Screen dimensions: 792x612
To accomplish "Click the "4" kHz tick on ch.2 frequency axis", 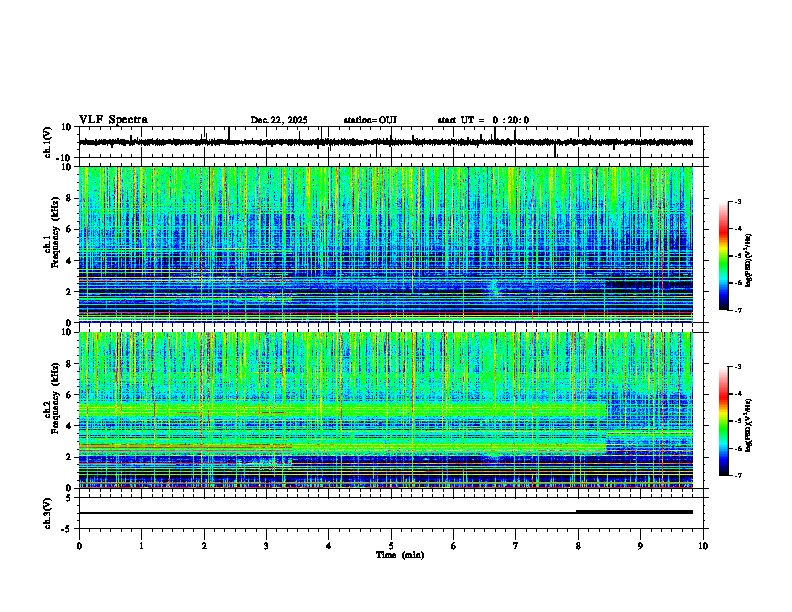I will (x=69, y=426).
